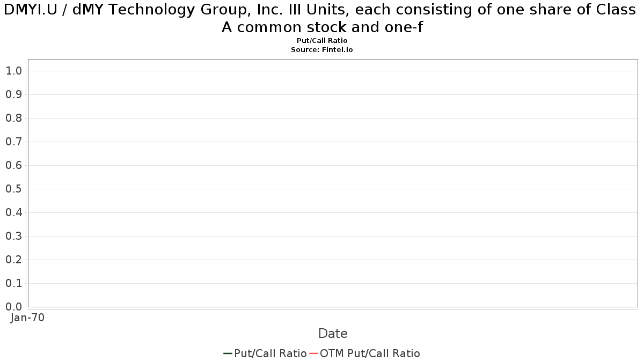Click the 0.1 y-axis label
Screen dimensions: 644x362
coord(13,283)
